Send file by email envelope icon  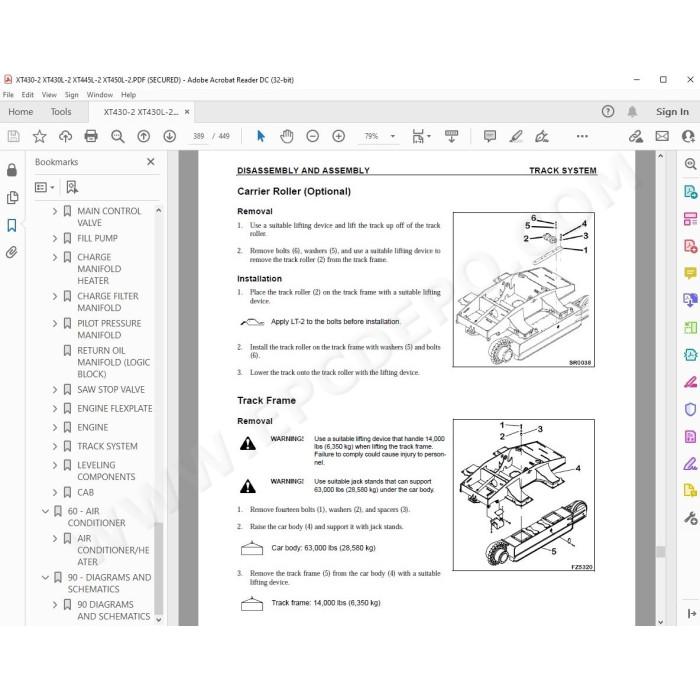click(662, 136)
